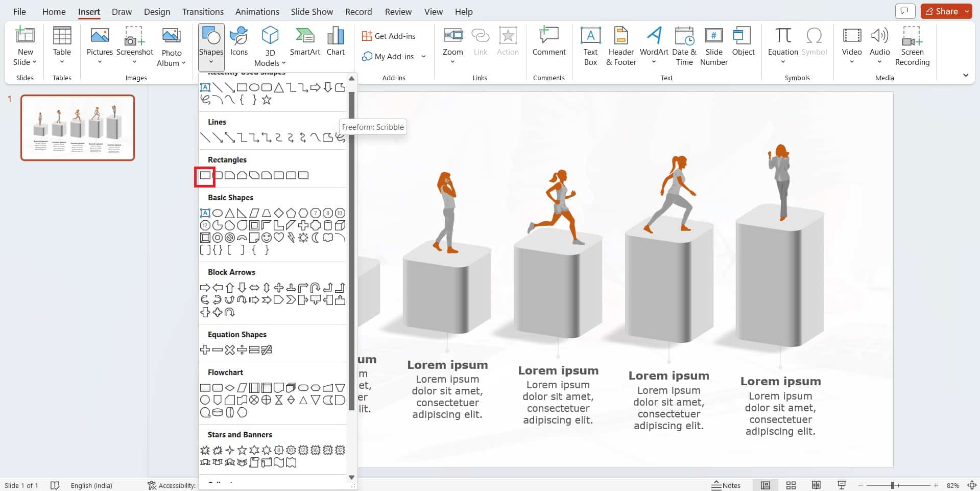Viewport: 980px width, 491px height.
Task: Insert 3D Models
Action: tap(270, 44)
